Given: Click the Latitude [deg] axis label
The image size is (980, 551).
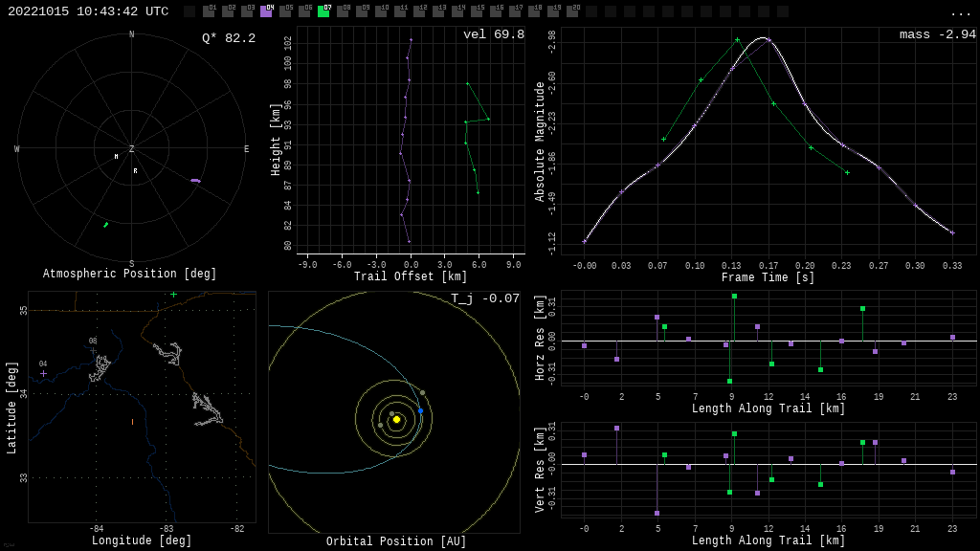Looking at the screenshot, I should click(x=11, y=408).
